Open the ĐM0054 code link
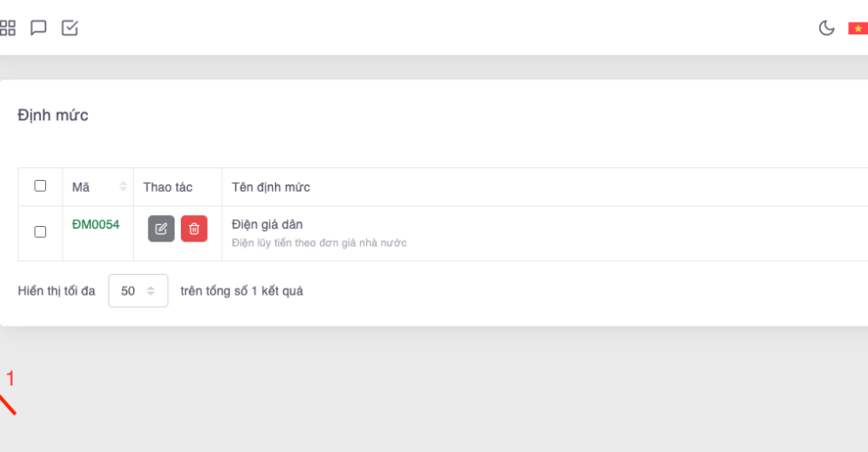Image resolution: width=868 pixels, height=452 pixels. click(x=96, y=224)
